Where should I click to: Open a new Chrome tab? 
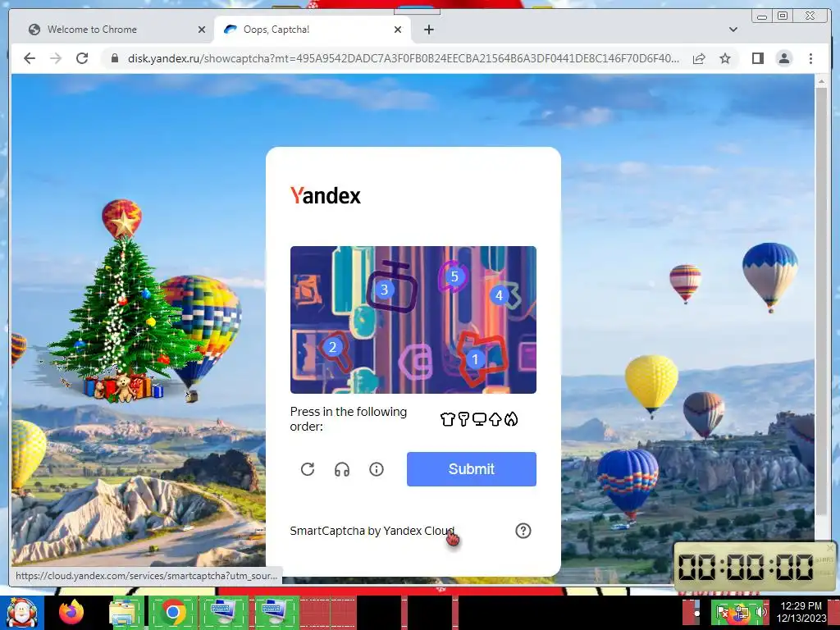pyautogui.click(x=428, y=30)
